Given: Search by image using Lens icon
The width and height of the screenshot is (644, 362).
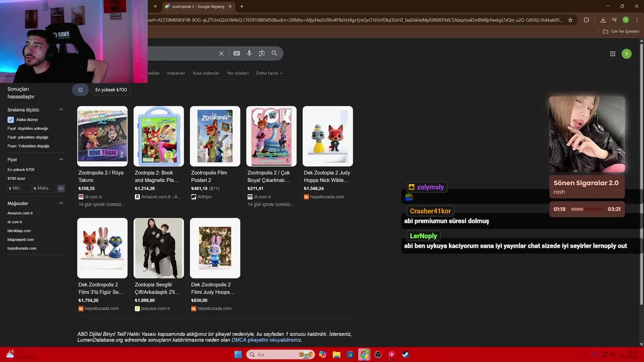Looking at the screenshot, I should 262,53.
